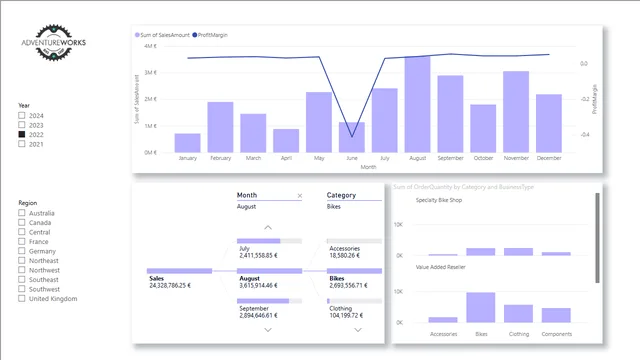Select the Northwest region checkbox
The width and height of the screenshot is (640, 360).
pyautogui.click(x=22, y=270)
